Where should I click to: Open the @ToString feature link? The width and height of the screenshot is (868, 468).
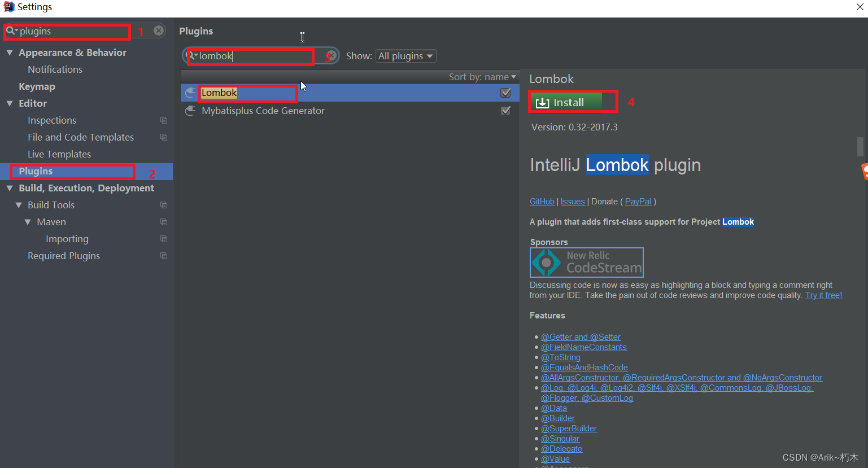[561, 357]
